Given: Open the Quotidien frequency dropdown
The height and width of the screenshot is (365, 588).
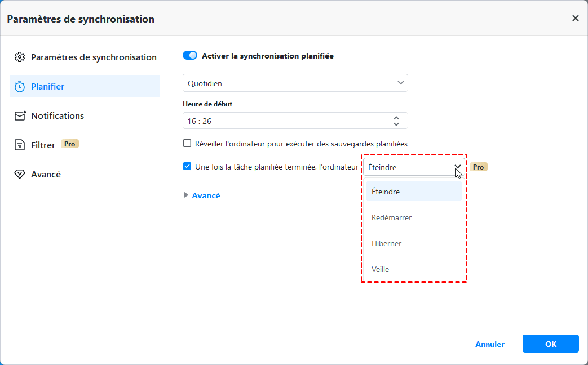Looking at the screenshot, I should click(x=295, y=83).
